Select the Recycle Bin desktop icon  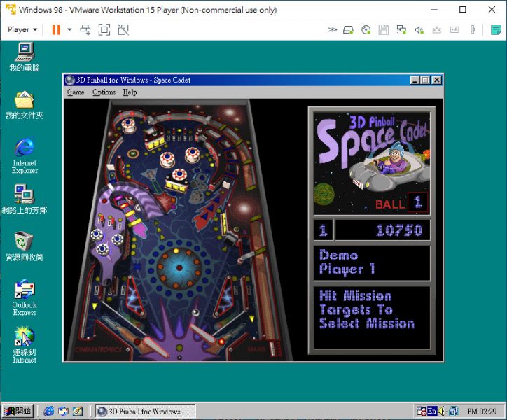25,246
